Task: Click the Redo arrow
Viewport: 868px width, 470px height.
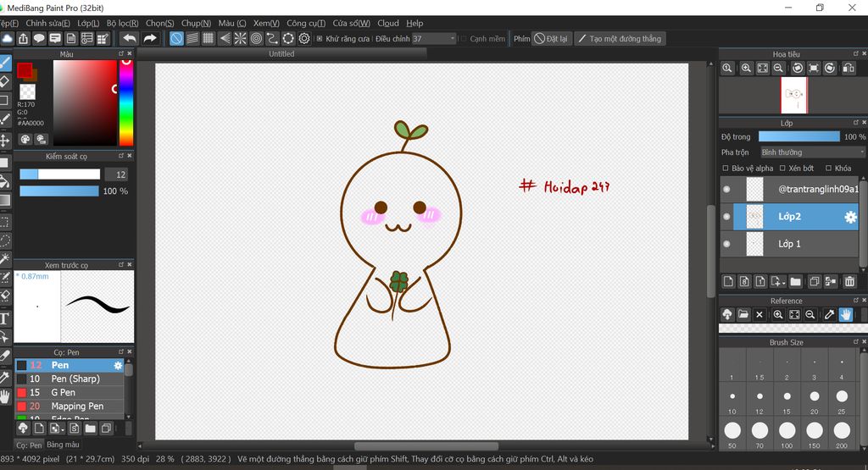Action: coord(149,39)
